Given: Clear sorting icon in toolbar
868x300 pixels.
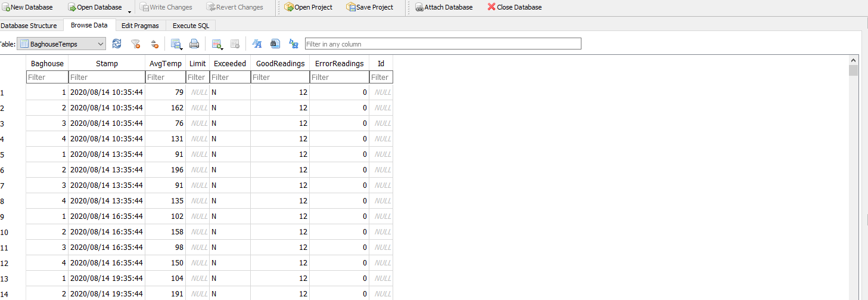Looking at the screenshot, I should click(x=154, y=44).
